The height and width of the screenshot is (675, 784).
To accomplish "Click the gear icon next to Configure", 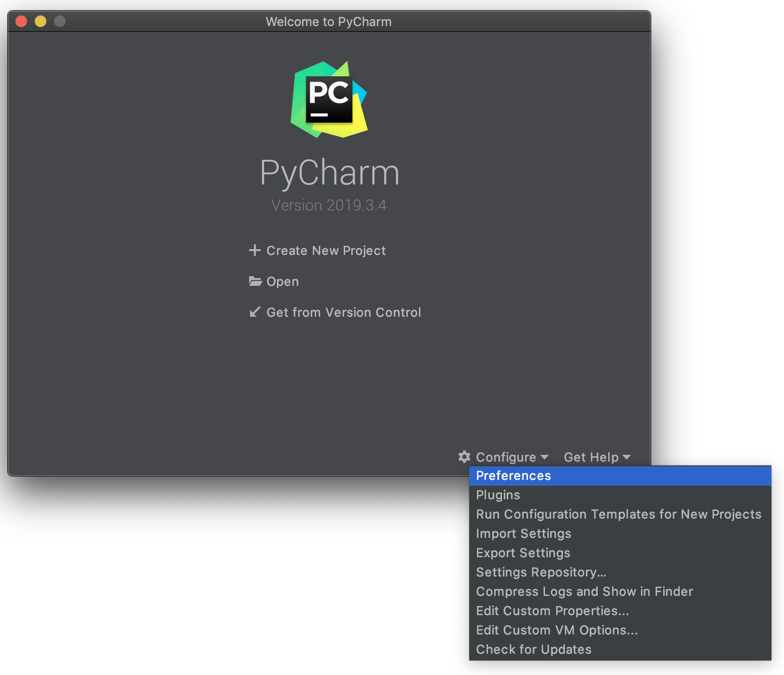I will point(464,457).
